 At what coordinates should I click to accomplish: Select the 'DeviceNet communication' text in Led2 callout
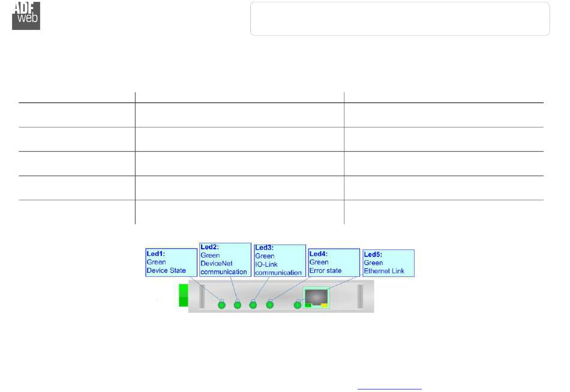click(x=224, y=268)
